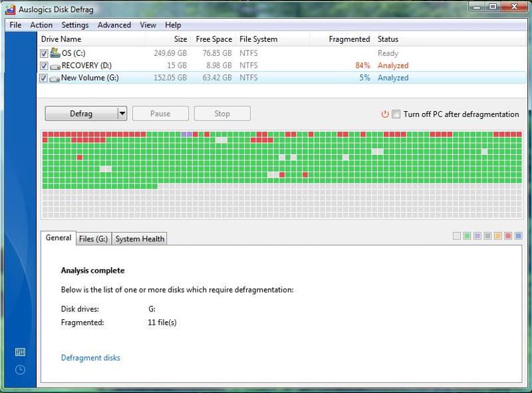Open the Settings menu
The image size is (532, 393).
(75, 25)
